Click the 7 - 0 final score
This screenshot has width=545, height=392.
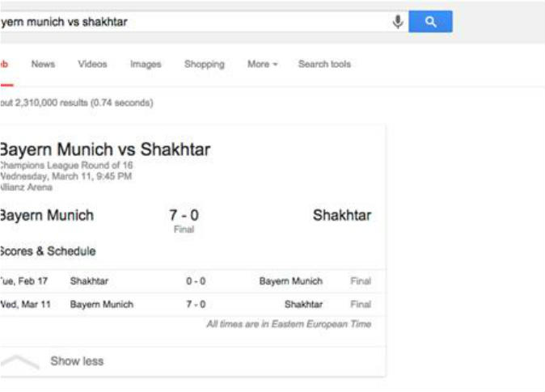[x=184, y=216]
